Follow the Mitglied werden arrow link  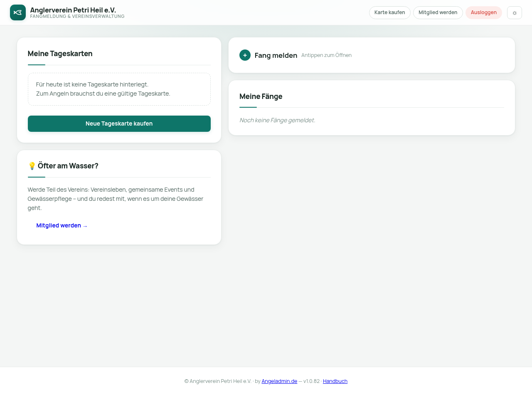pyautogui.click(x=62, y=225)
